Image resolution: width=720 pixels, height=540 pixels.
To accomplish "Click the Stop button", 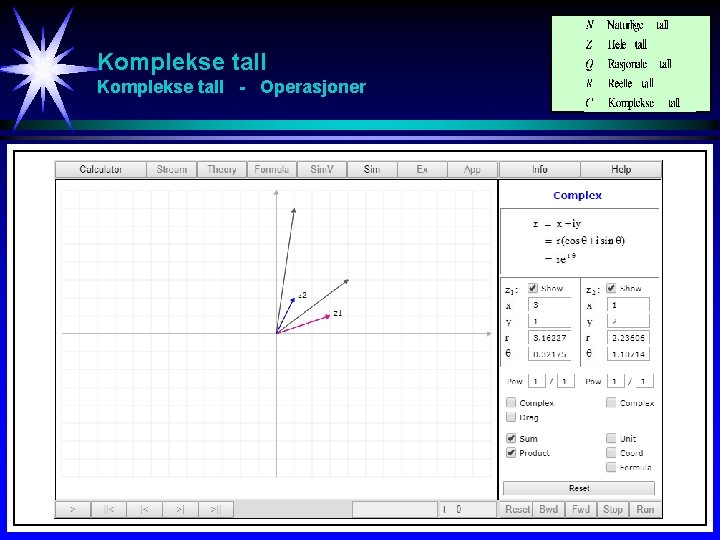I will click(613, 509).
